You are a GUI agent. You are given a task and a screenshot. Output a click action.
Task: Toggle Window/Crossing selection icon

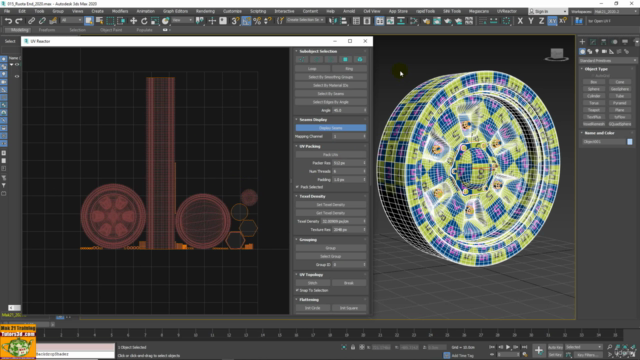pos(121,20)
